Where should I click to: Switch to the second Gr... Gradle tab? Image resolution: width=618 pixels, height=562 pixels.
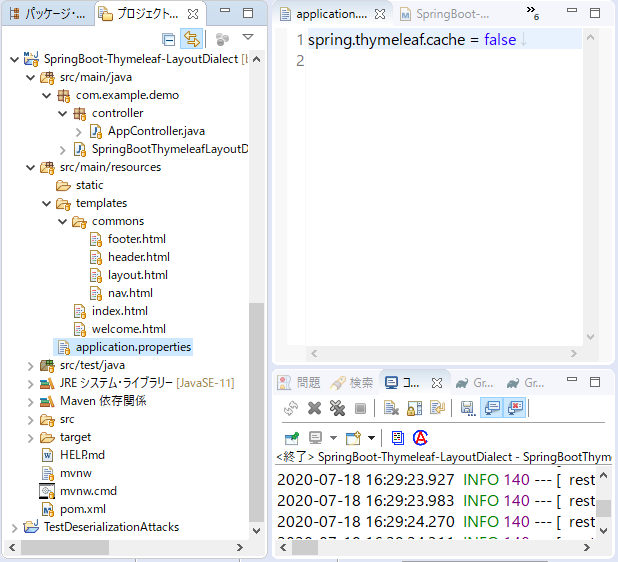point(526,383)
